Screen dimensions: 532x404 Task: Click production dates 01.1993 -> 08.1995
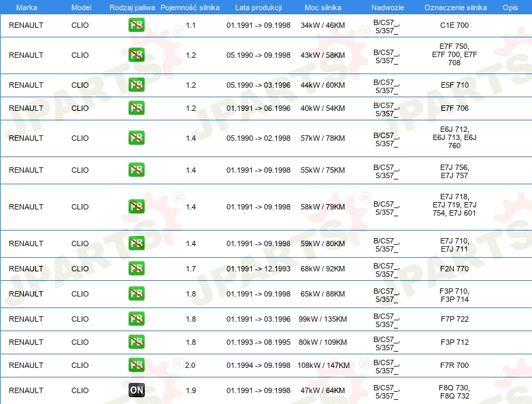[x=259, y=342]
